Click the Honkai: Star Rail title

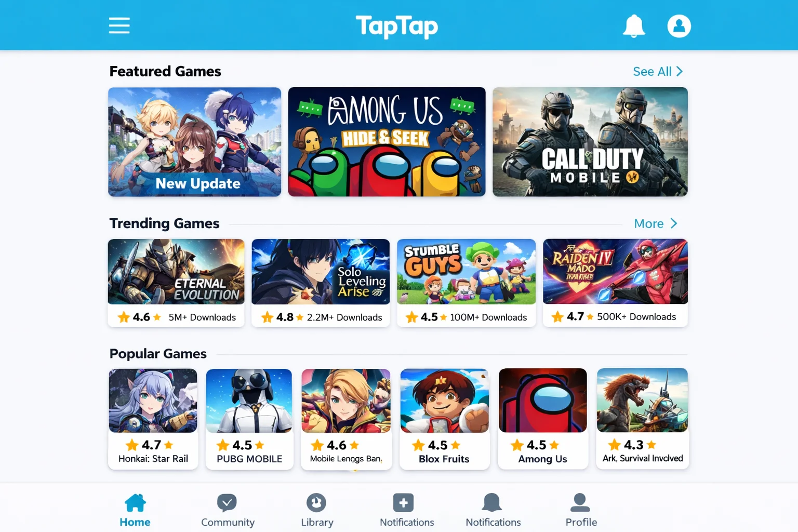153,459
